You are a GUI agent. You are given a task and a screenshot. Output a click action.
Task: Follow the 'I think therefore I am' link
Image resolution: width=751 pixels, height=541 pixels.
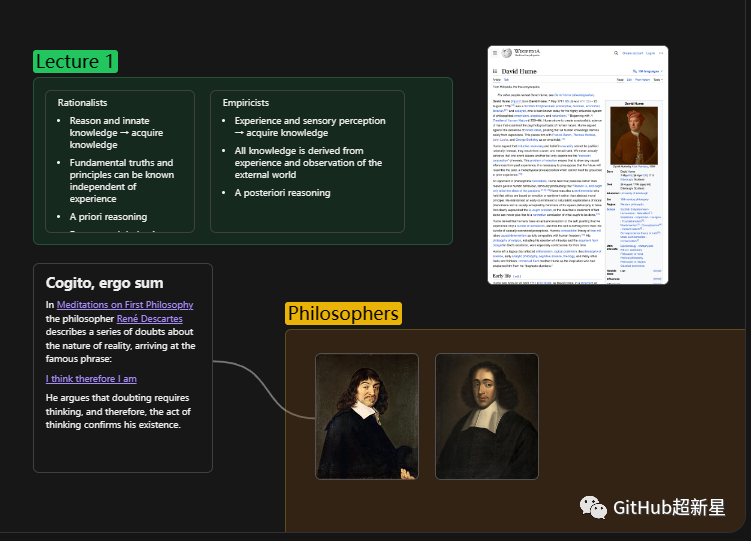click(91, 379)
